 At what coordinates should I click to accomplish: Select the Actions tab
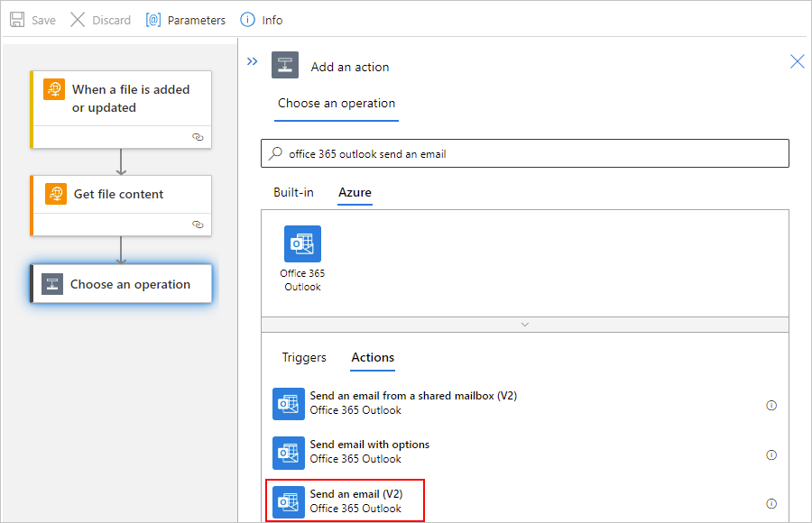pos(373,357)
